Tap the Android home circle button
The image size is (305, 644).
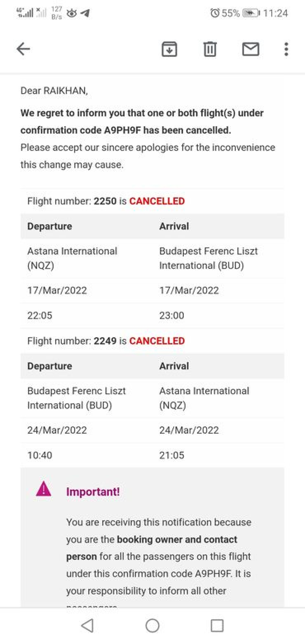tap(152, 625)
